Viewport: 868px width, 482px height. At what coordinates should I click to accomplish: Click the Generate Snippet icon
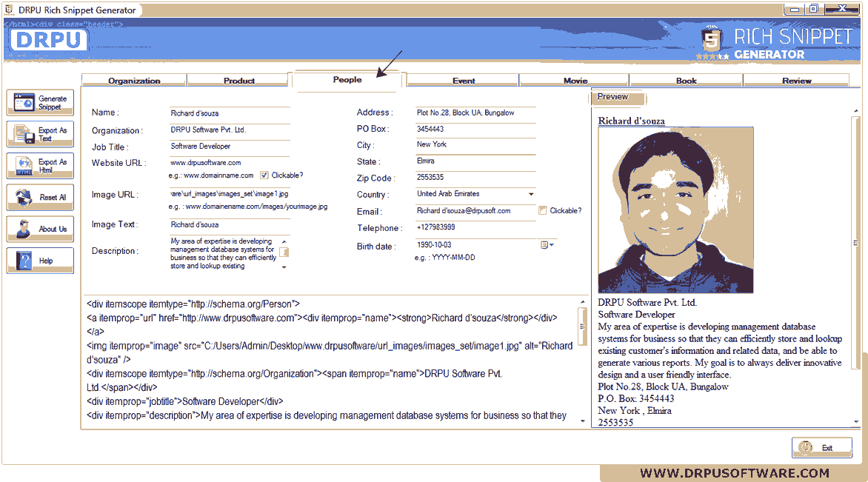24,103
